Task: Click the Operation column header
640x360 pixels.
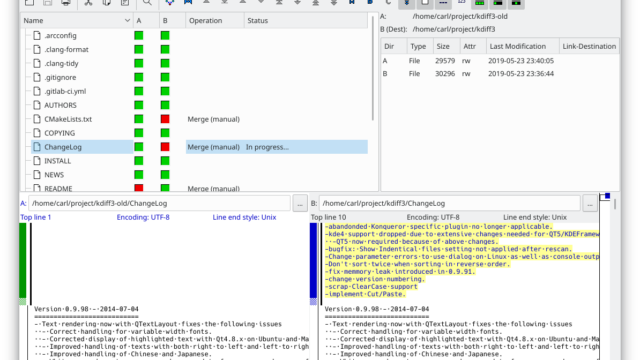Action: (x=215, y=20)
